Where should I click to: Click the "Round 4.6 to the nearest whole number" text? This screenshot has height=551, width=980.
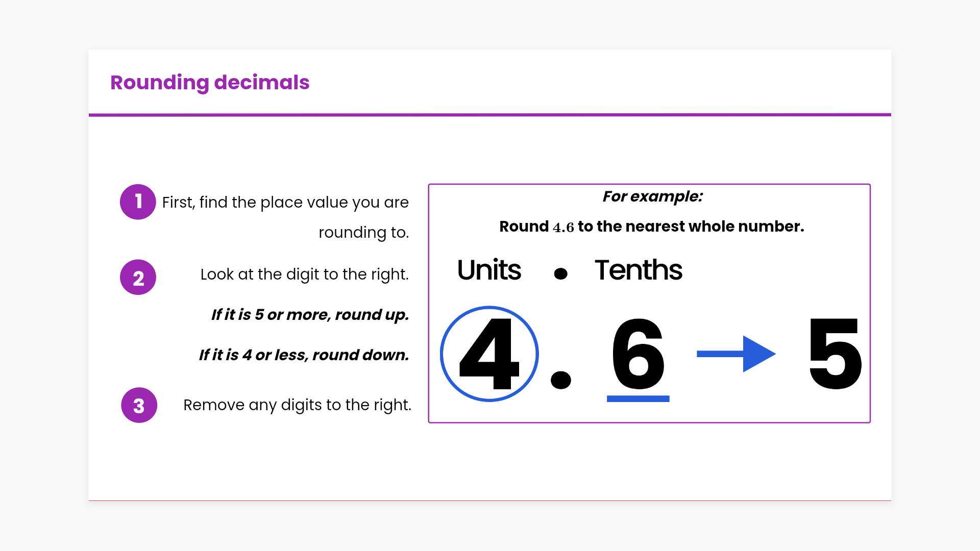pos(651,227)
